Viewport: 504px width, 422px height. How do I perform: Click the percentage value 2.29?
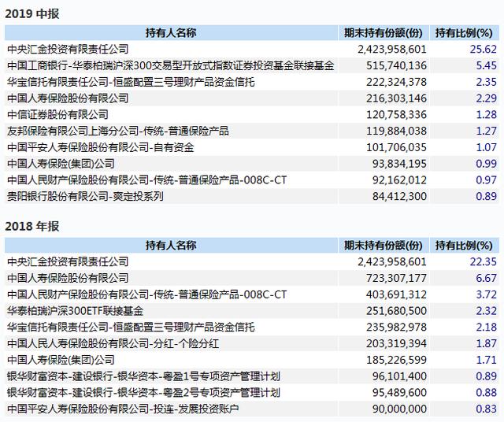487,98
